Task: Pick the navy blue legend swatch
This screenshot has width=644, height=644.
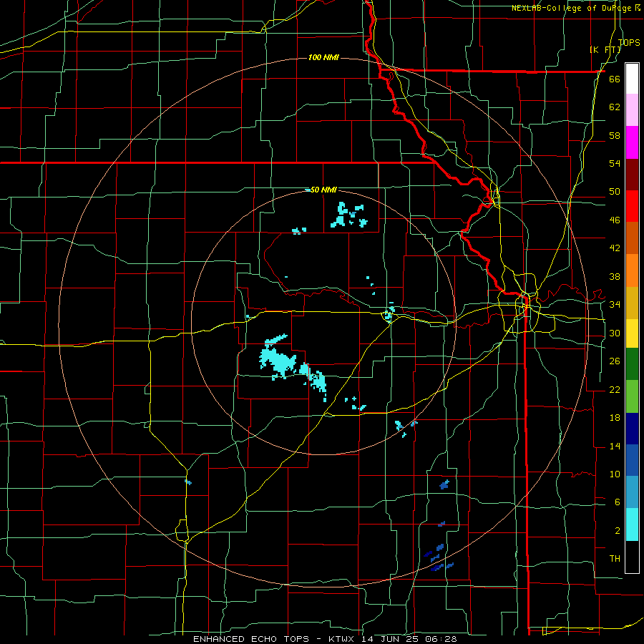Action: [632, 429]
